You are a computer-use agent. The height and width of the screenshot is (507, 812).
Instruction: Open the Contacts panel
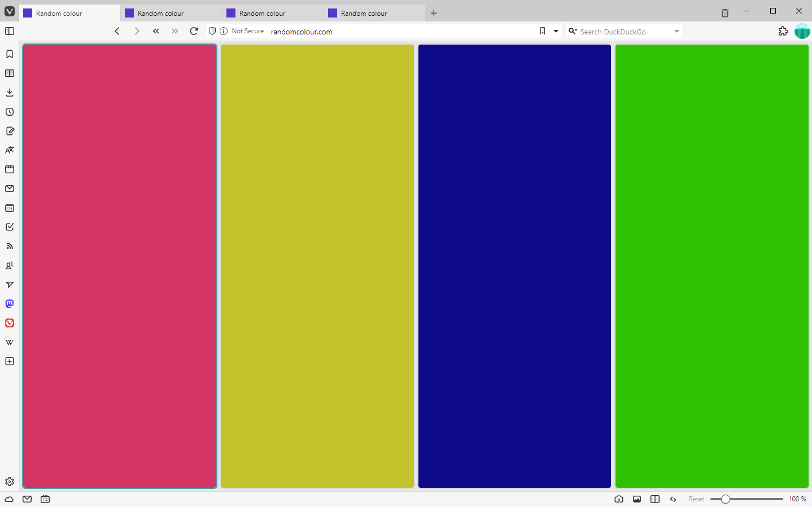coord(10,265)
